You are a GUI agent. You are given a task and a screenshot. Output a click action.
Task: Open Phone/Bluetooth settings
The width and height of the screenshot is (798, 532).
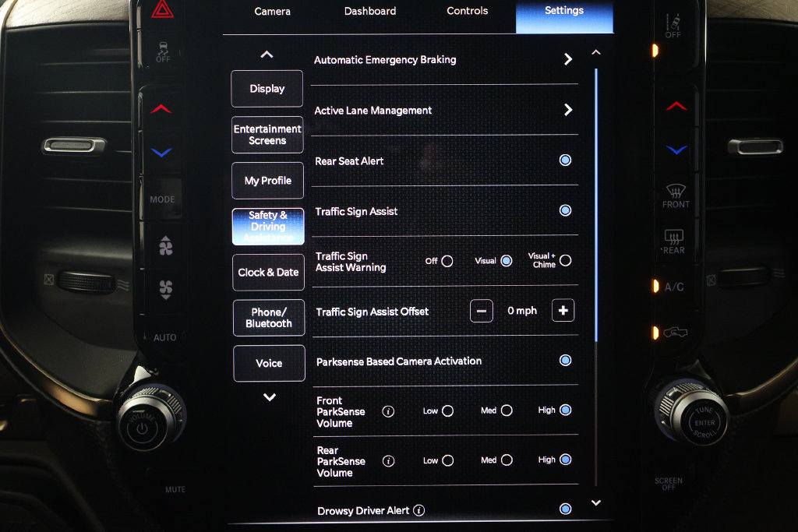(x=269, y=318)
